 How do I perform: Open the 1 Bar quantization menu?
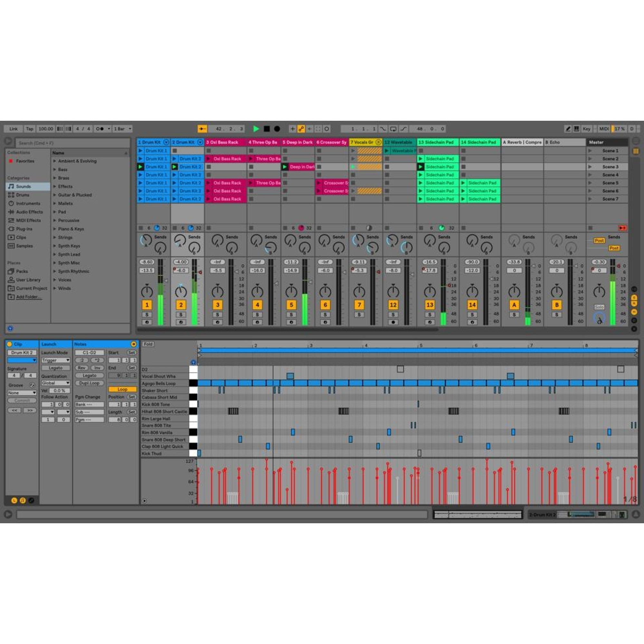click(x=122, y=129)
